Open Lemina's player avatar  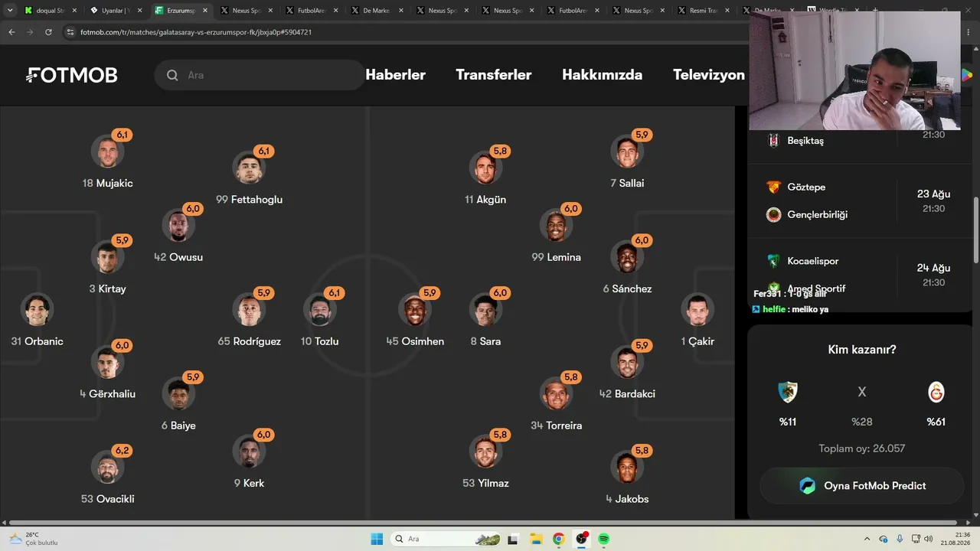coord(557,226)
